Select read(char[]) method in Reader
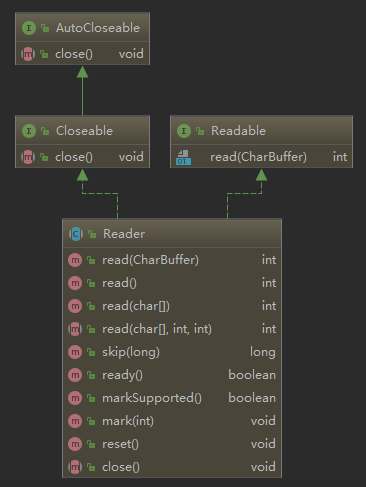Viewport: 366px width, 487px height. pos(172,306)
